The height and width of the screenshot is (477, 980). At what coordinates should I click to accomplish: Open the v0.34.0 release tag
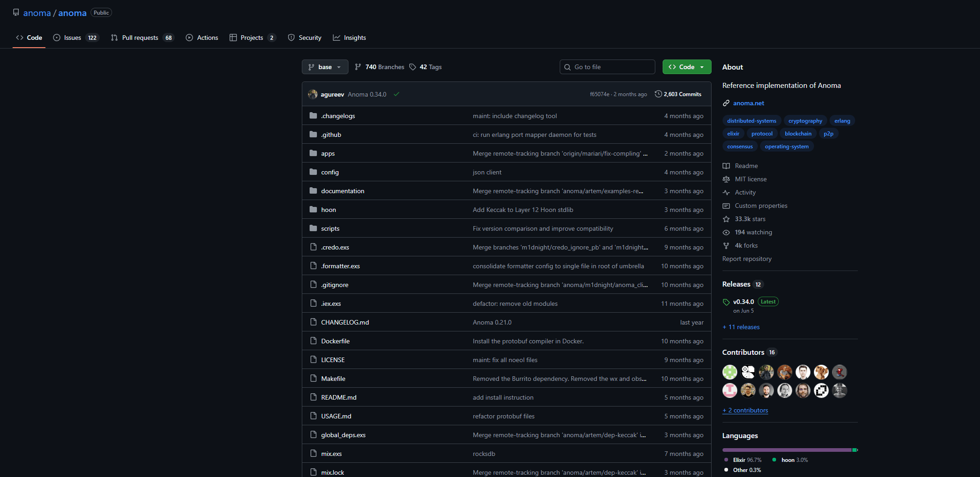point(743,302)
